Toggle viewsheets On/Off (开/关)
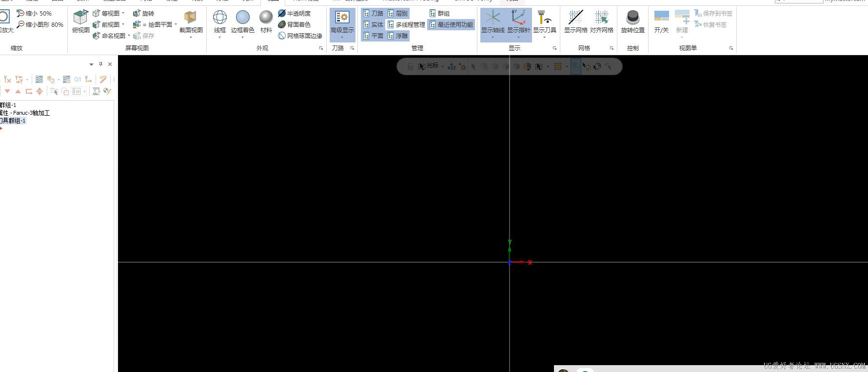This screenshot has height=372, width=868. click(x=661, y=22)
